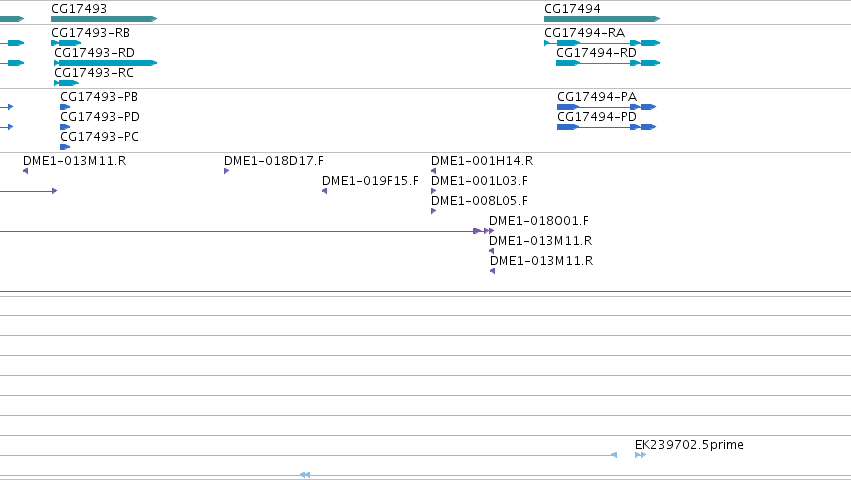Click the teal gene bar under CG17494
The height and width of the screenshot is (480, 851).
pos(602,19)
